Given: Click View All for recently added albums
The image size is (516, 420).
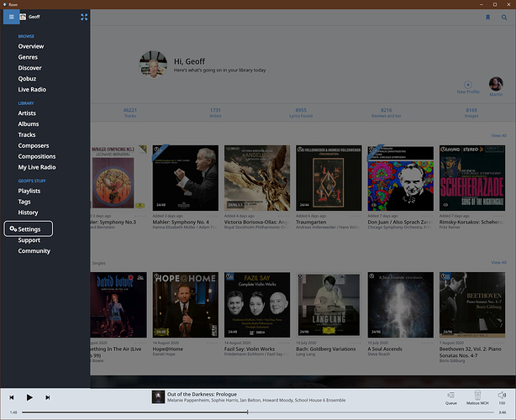Looking at the screenshot, I should [498, 135].
